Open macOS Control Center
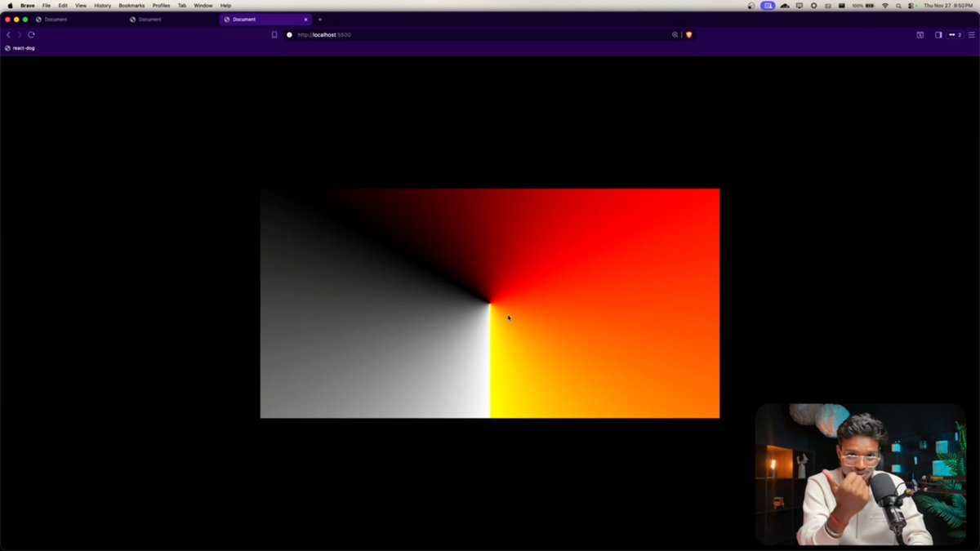The image size is (980, 551). click(x=912, y=6)
